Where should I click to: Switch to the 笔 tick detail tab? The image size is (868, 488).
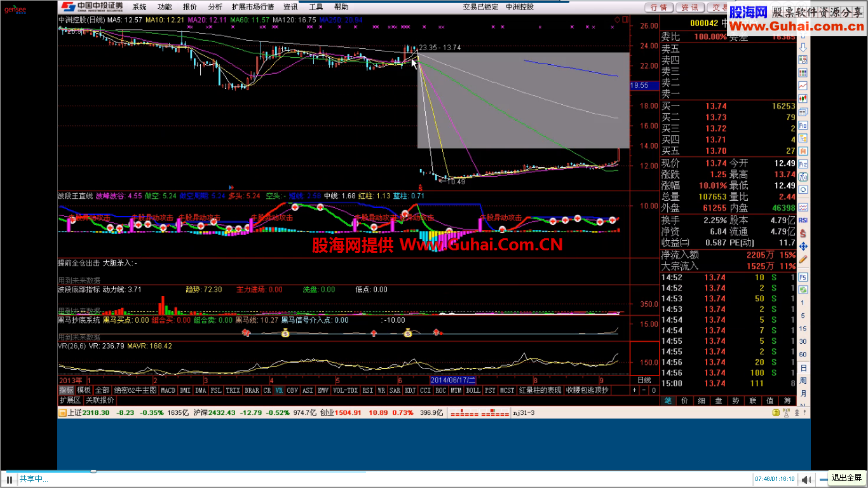[x=668, y=400]
